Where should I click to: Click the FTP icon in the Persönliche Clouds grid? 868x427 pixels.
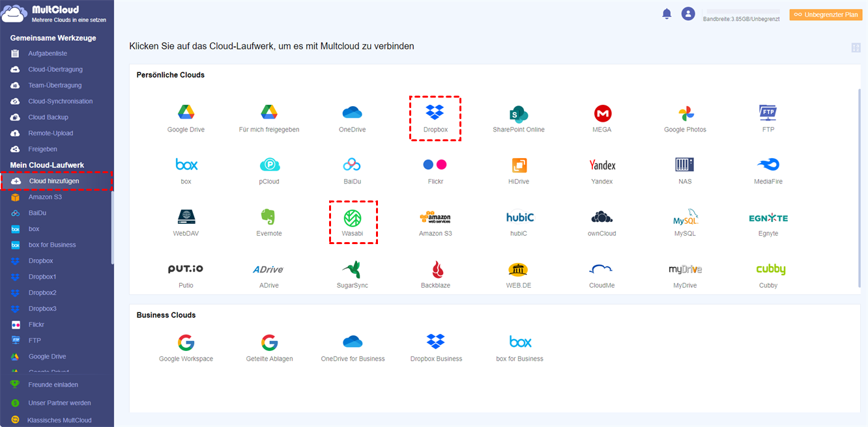[x=768, y=113]
